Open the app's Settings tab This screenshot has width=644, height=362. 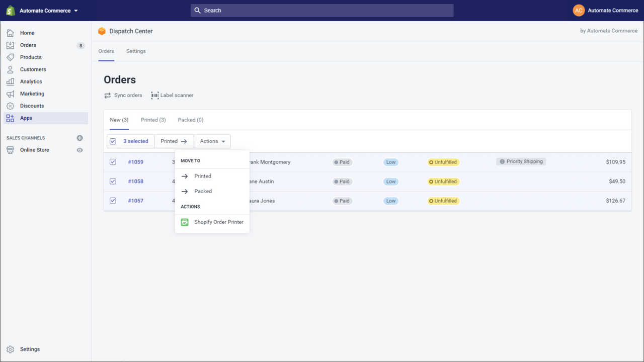click(135, 51)
